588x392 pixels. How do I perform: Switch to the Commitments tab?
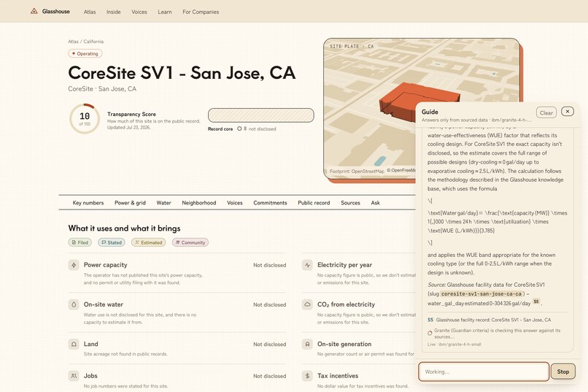(270, 202)
